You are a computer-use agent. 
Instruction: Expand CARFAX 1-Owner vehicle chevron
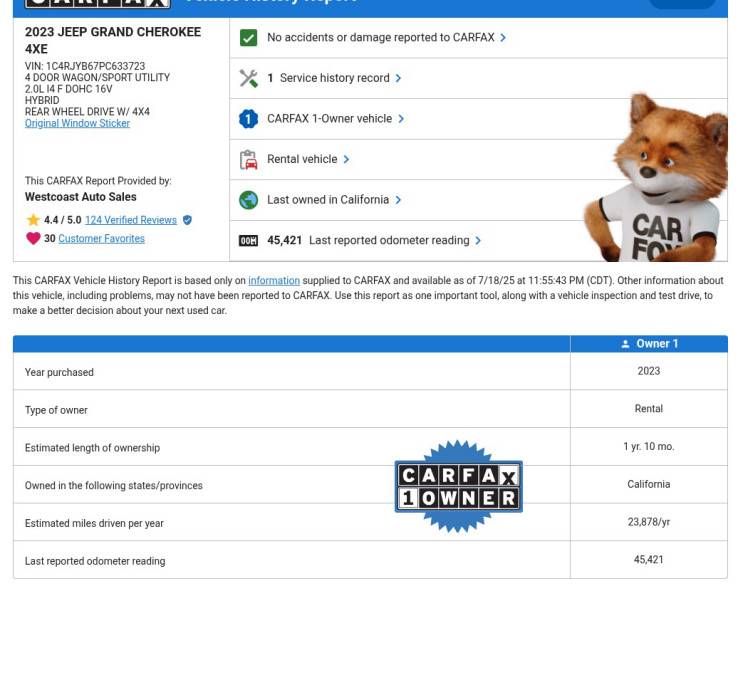point(401,119)
